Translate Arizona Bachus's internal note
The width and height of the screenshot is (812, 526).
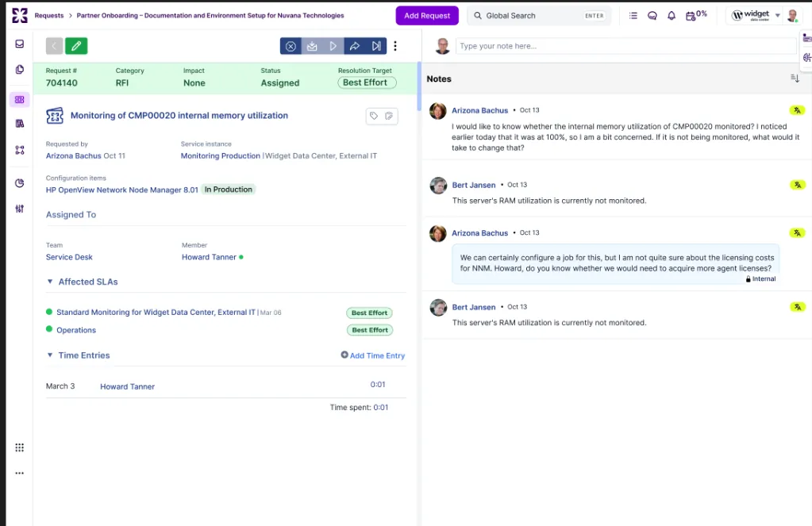(798, 233)
